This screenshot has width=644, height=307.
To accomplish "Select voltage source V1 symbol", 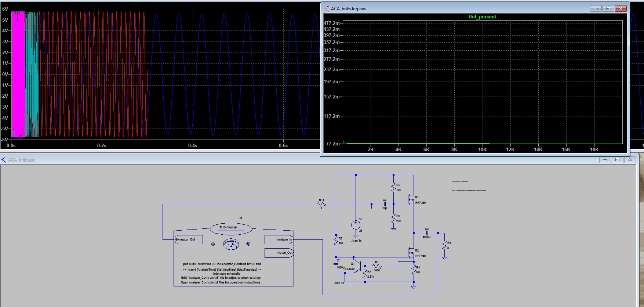I will pyautogui.click(x=356, y=224).
